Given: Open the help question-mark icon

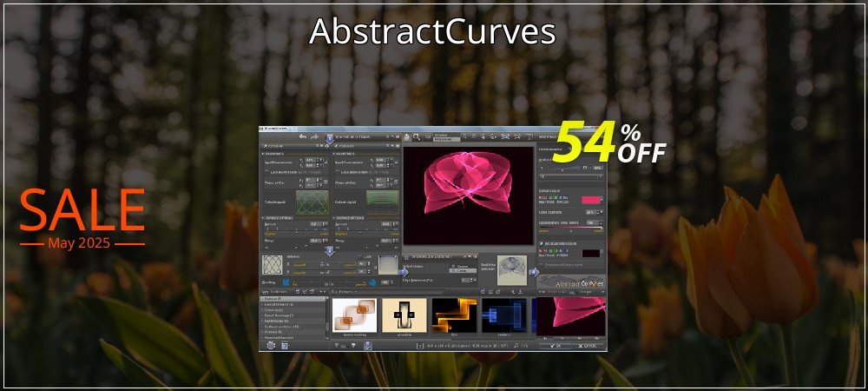Looking at the screenshot, I should click(285, 346).
